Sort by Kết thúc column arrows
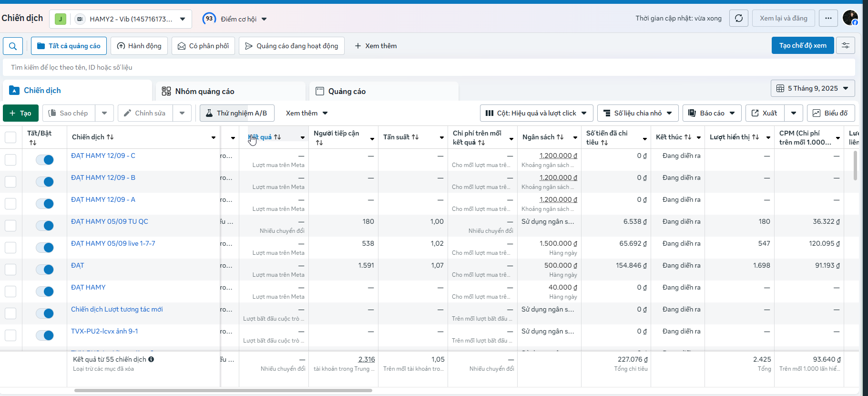 (688, 137)
